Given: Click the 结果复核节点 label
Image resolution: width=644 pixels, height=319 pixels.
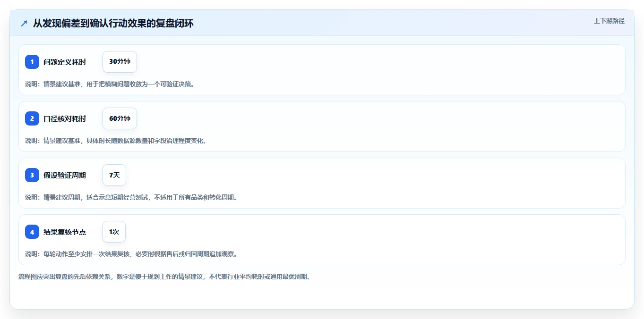Looking at the screenshot, I should pyautogui.click(x=65, y=232).
